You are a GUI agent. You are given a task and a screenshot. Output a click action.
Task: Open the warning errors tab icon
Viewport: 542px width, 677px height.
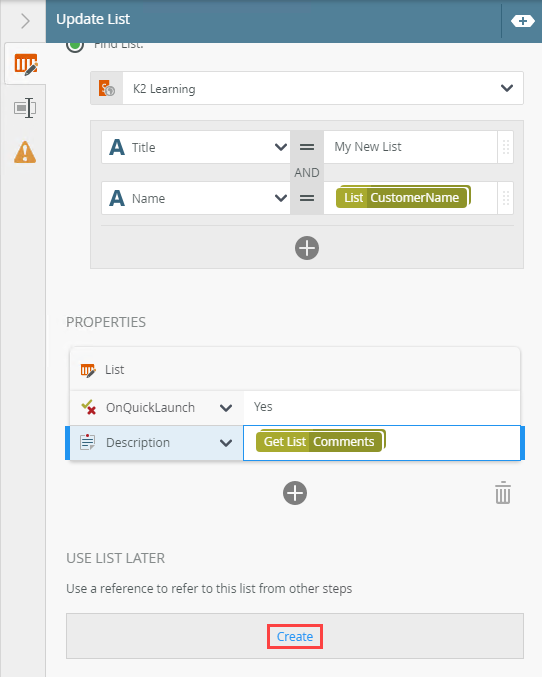tap(25, 152)
